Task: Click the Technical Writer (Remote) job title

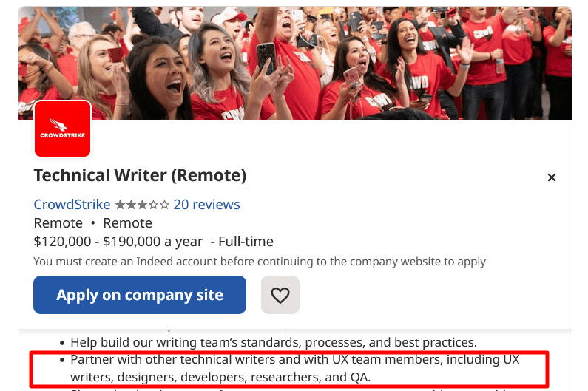Action: pos(140,176)
